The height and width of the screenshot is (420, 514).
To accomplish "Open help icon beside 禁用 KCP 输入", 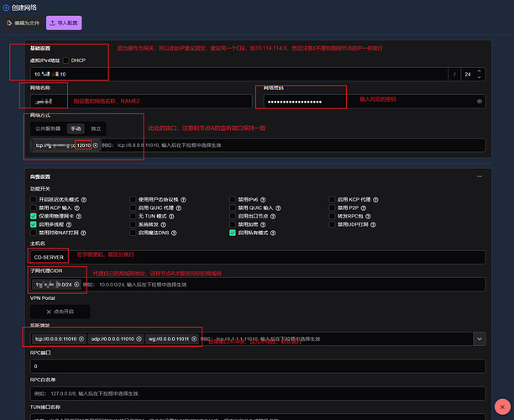I will point(76,207).
